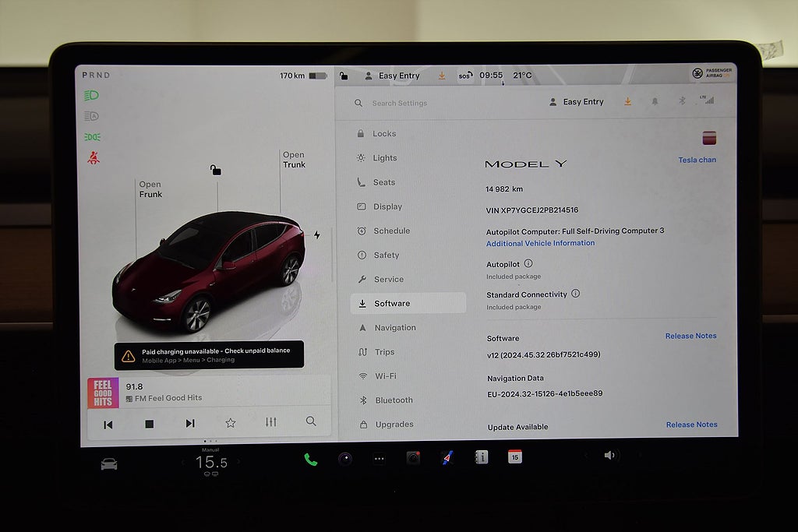Tap the car controls icon in the bottom bar
Screen dimensions: 798x532
[109, 464]
